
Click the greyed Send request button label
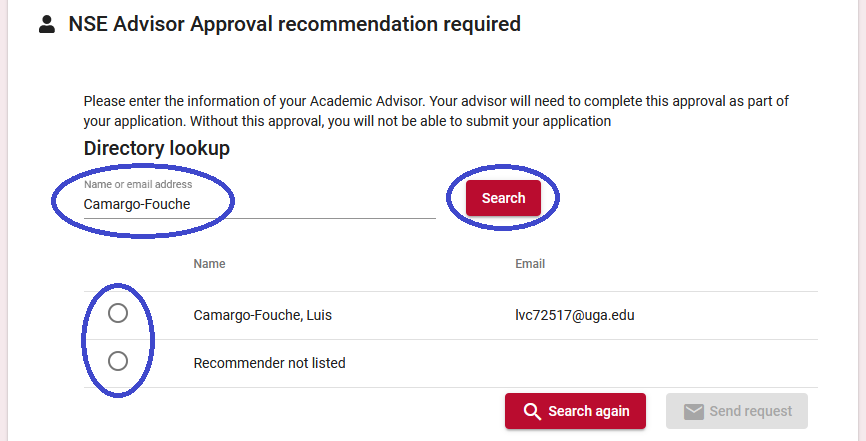[x=751, y=411]
